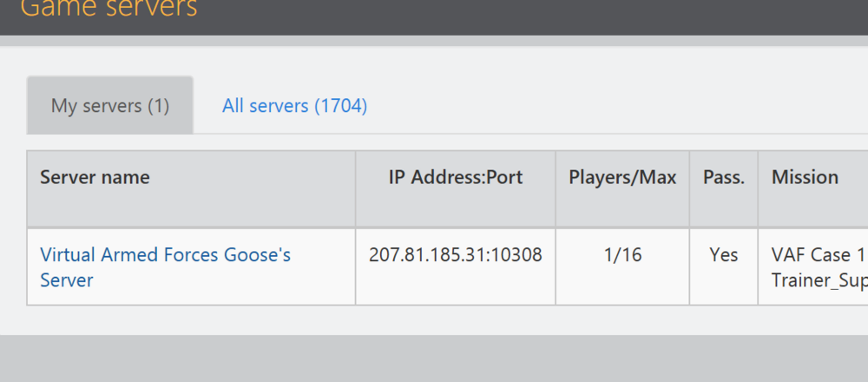
Task: Click the panel padding above the tabs
Action: (x=434, y=61)
